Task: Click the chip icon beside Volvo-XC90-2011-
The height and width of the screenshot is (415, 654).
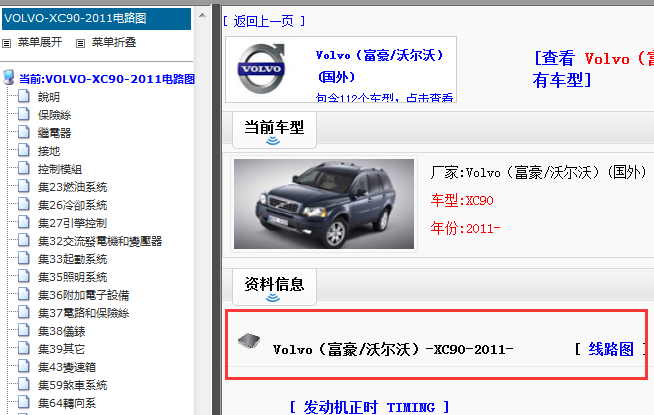Action: (249, 341)
